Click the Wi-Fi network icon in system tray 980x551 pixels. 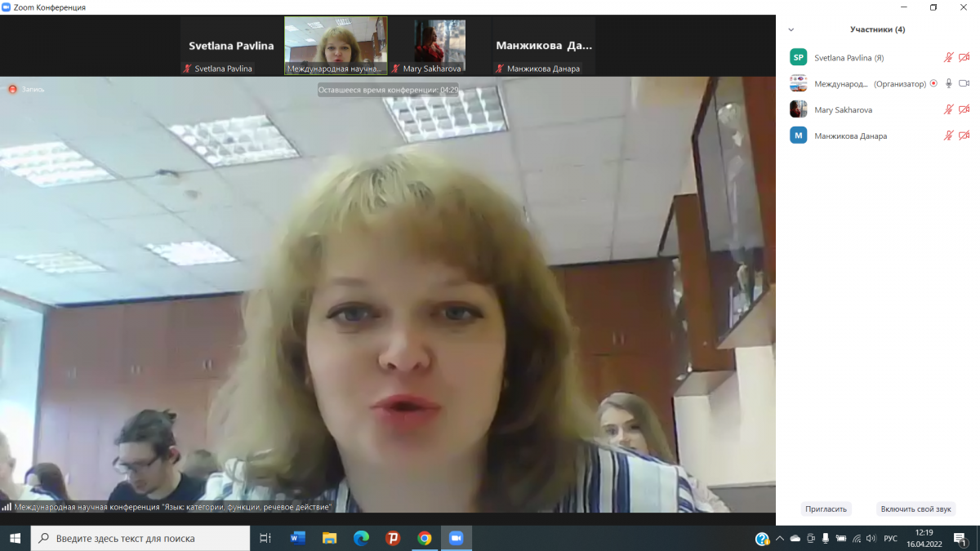tap(855, 538)
